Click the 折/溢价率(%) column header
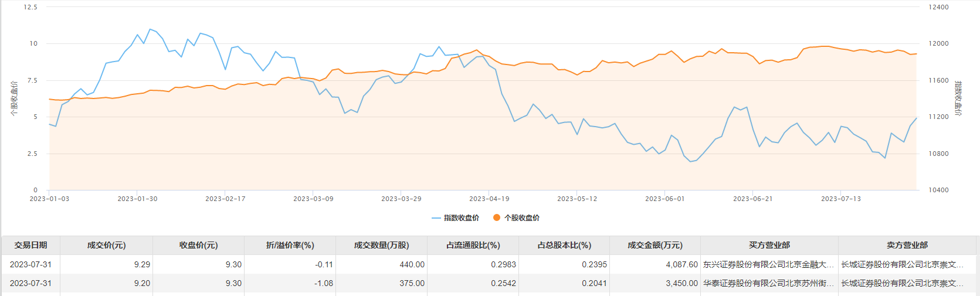The height and width of the screenshot is (296, 980). (290, 246)
